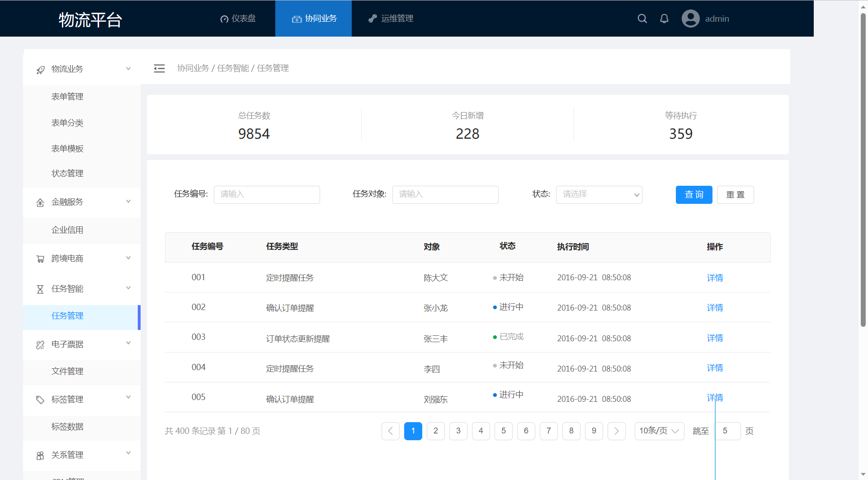Click the admin avatar icon

[x=690, y=19]
